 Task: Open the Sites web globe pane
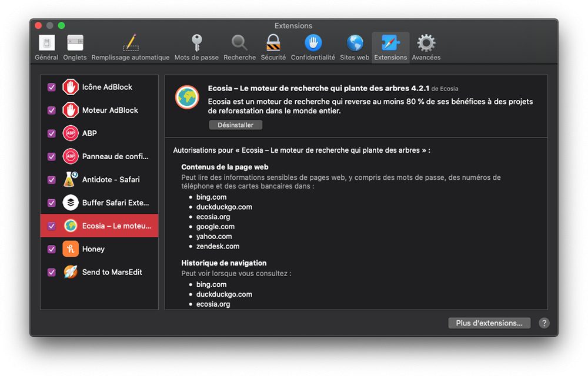(355, 47)
